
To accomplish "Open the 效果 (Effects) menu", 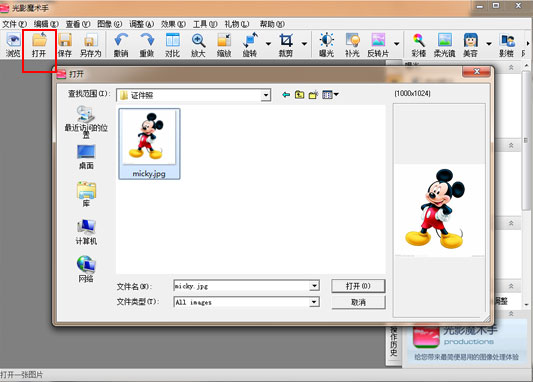I will 173,24.
